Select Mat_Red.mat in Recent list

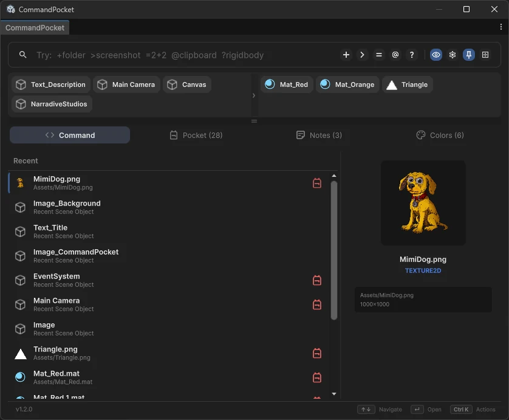coord(169,378)
